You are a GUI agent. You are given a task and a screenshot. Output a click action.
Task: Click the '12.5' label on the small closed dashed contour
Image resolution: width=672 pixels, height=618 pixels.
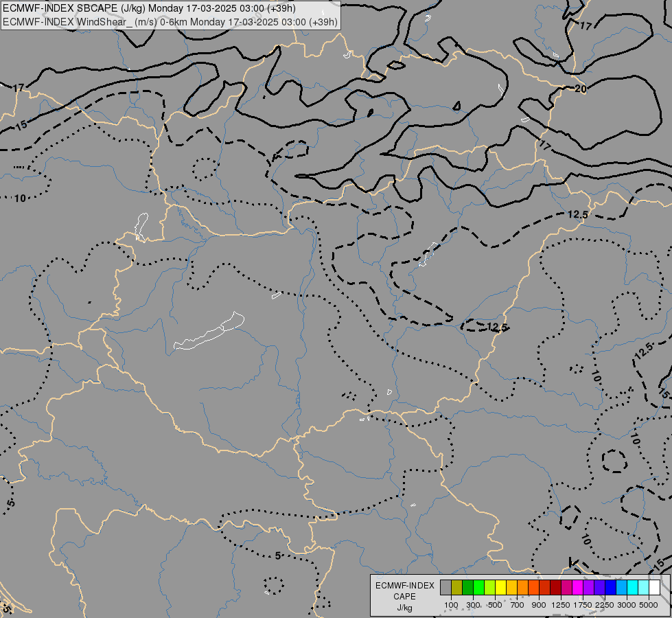[497, 328]
